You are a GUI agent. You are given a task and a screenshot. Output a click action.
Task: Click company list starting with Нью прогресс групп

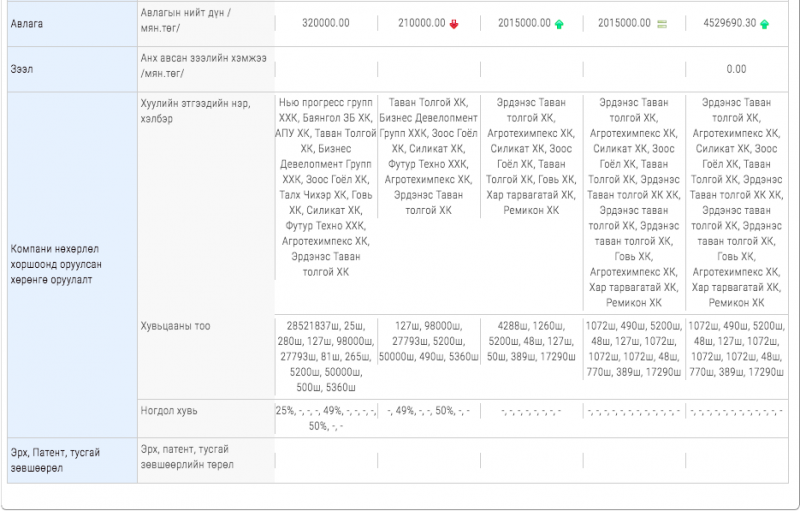pyautogui.click(x=325, y=186)
